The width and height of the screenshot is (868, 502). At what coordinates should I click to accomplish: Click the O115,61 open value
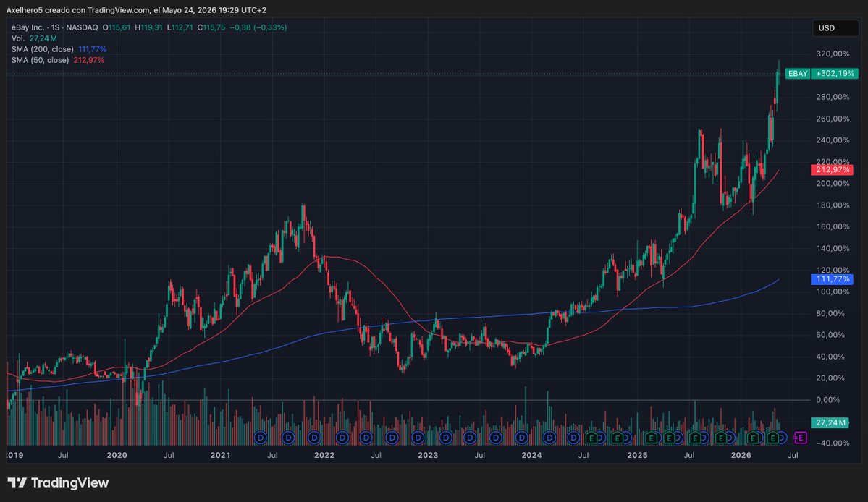click(117, 27)
